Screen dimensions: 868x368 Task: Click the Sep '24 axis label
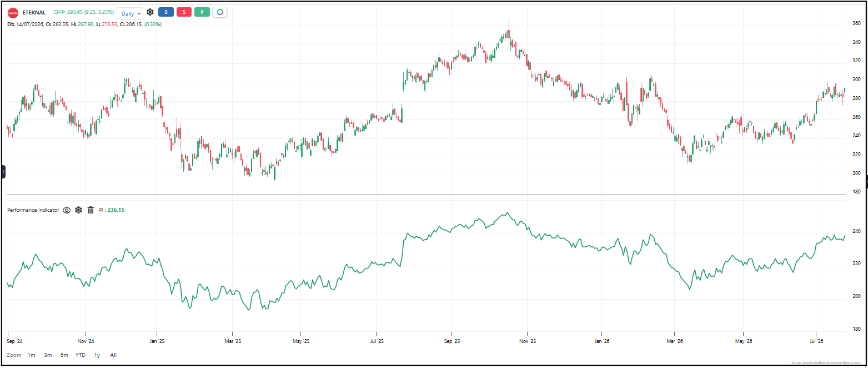tap(16, 341)
